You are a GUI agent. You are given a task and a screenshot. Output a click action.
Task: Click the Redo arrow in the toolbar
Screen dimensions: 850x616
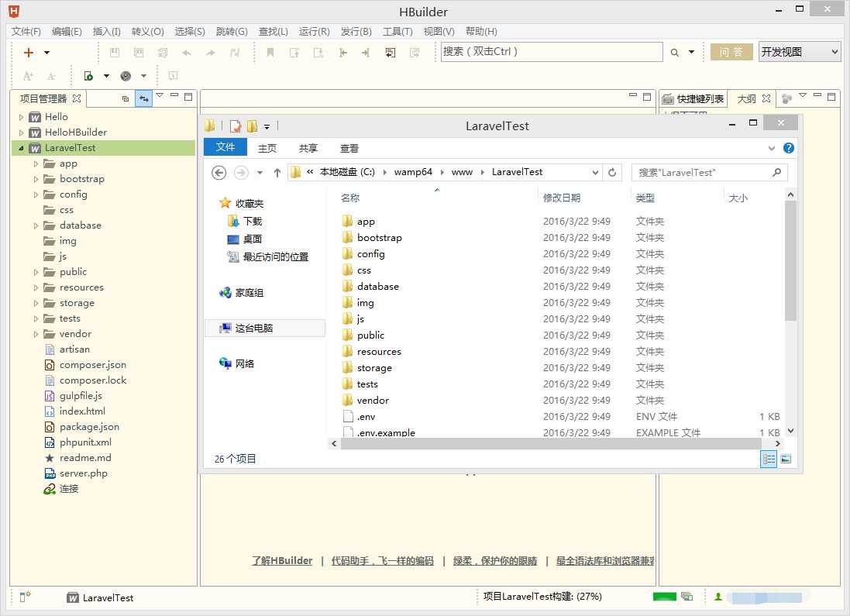(x=210, y=53)
